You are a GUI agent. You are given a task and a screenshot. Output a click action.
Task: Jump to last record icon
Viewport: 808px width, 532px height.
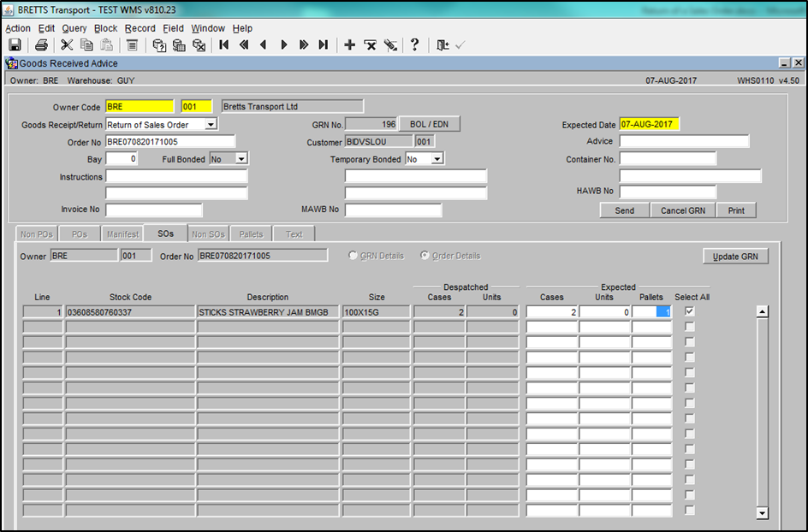click(x=323, y=44)
